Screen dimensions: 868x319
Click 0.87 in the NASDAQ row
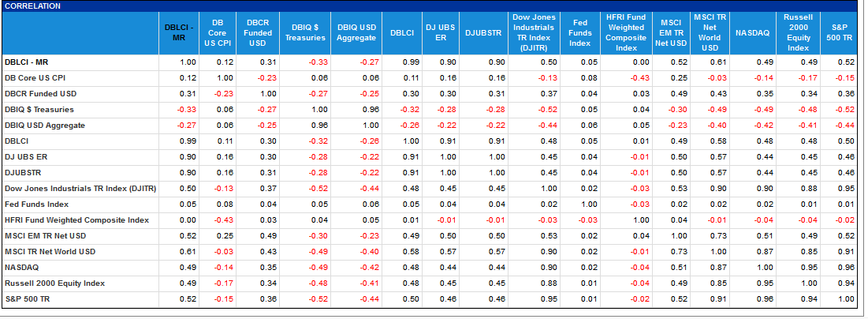[717, 268]
